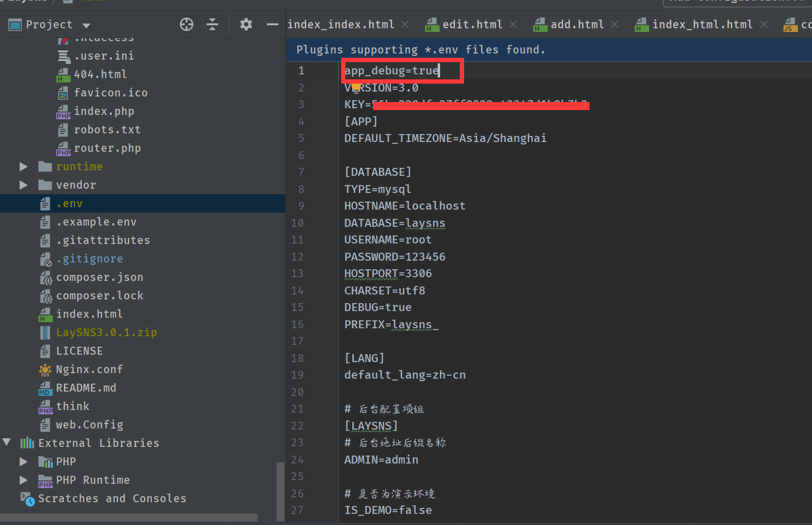The image size is (812, 525).
Task: Click the External Libraries bar-chart icon
Action: tap(27, 443)
